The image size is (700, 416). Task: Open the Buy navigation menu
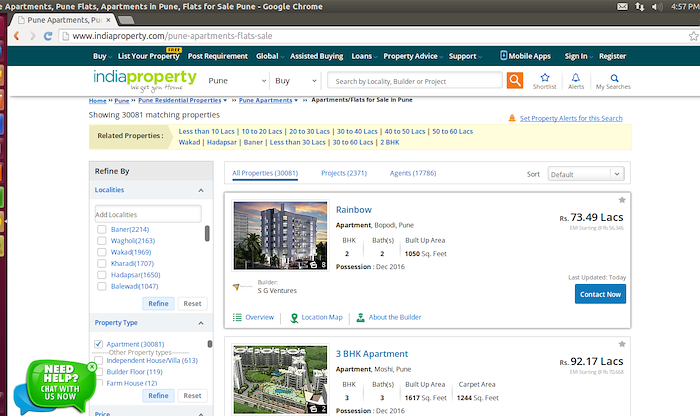click(x=102, y=56)
